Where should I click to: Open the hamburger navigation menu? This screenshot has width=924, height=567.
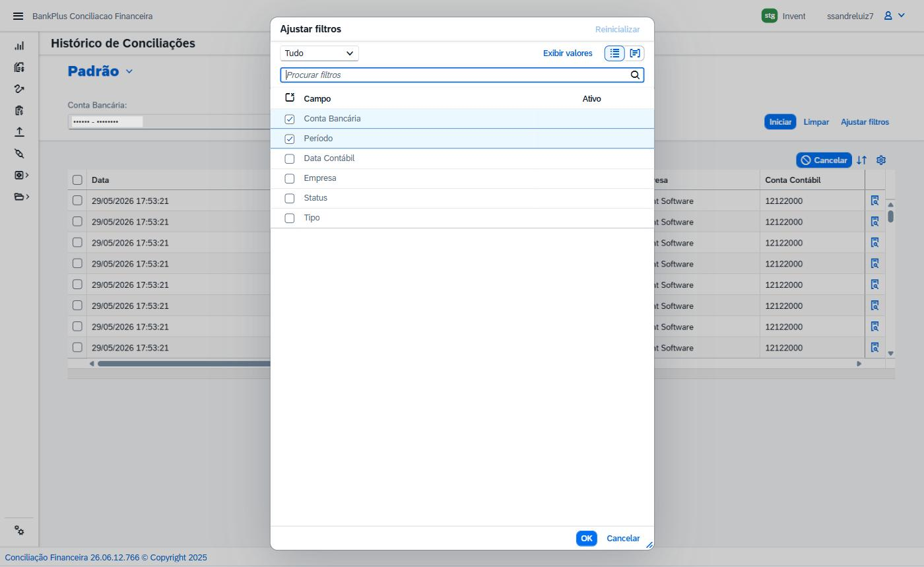coord(18,16)
